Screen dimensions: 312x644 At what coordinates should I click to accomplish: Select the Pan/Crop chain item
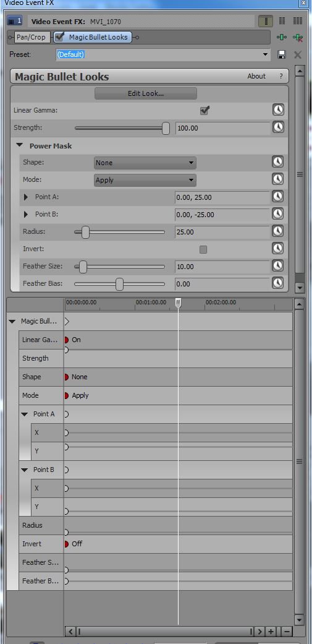31,37
